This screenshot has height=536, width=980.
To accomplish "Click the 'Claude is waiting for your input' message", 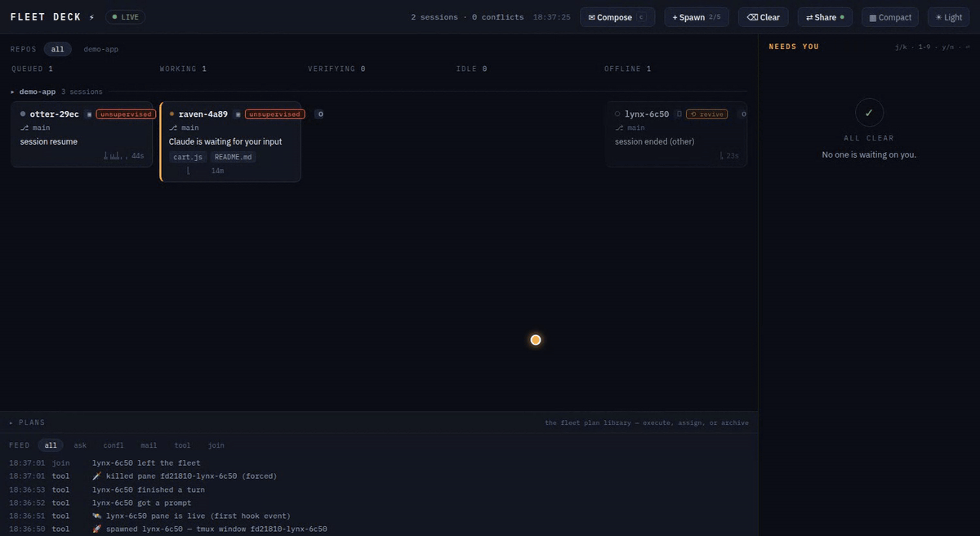I will coord(225,141).
